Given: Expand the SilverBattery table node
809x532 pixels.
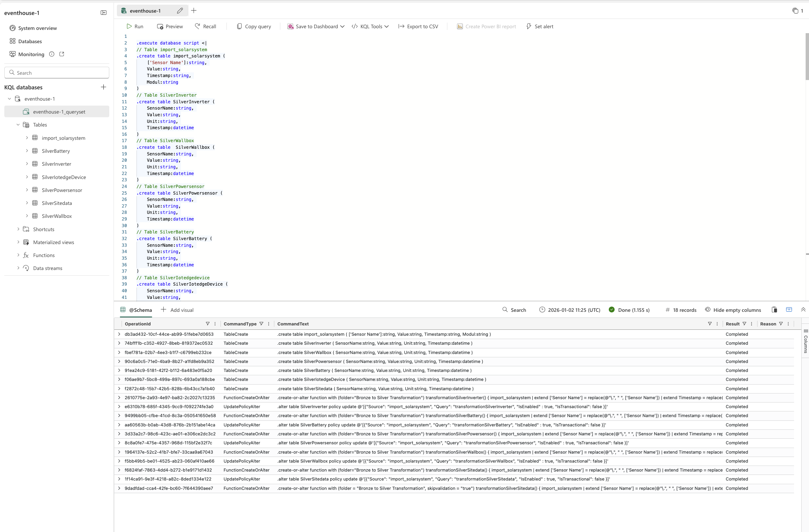Looking at the screenshot, I should [x=27, y=151].
